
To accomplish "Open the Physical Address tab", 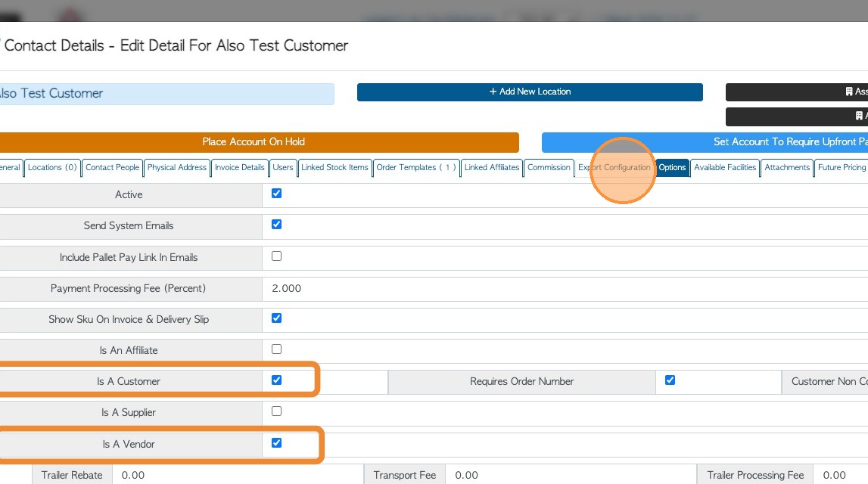I will tap(177, 168).
